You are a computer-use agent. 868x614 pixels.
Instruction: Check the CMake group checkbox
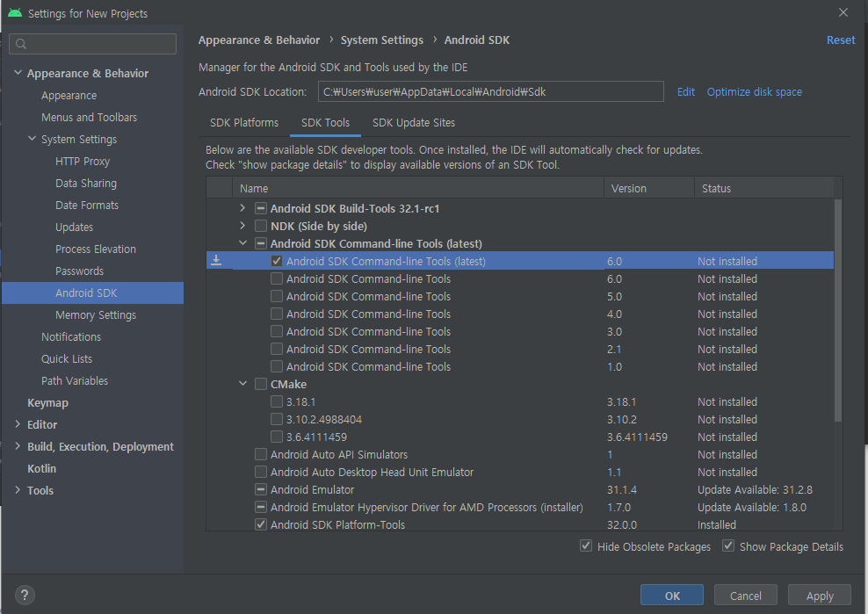[x=261, y=384]
